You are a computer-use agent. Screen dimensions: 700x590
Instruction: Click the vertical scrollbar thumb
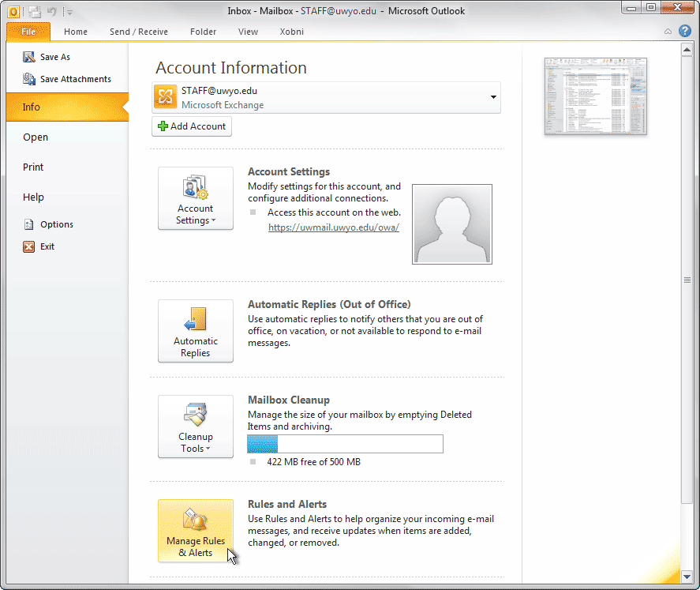(x=687, y=280)
